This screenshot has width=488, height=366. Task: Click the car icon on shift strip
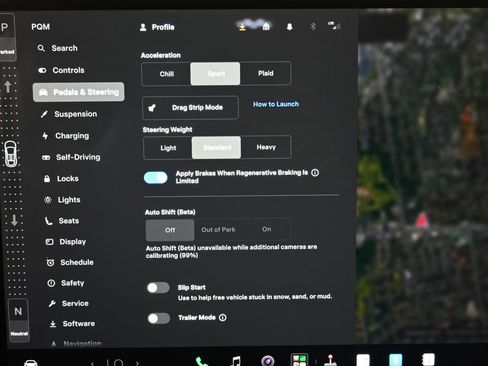(x=10, y=154)
